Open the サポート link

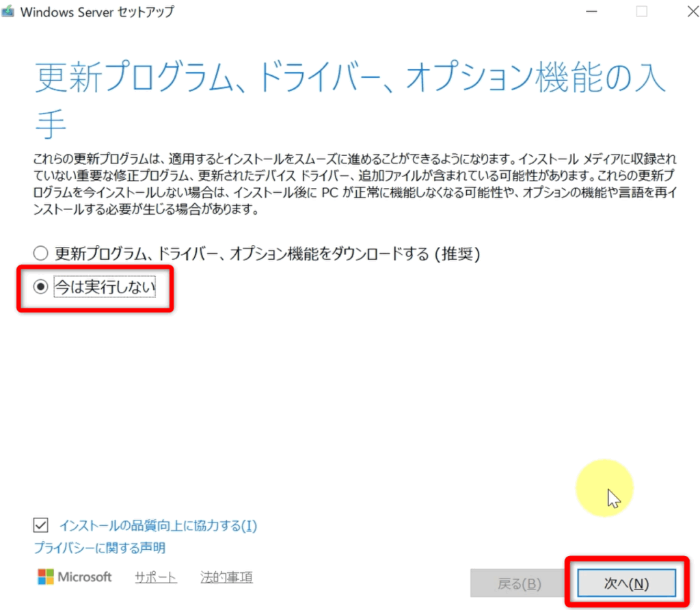156,577
